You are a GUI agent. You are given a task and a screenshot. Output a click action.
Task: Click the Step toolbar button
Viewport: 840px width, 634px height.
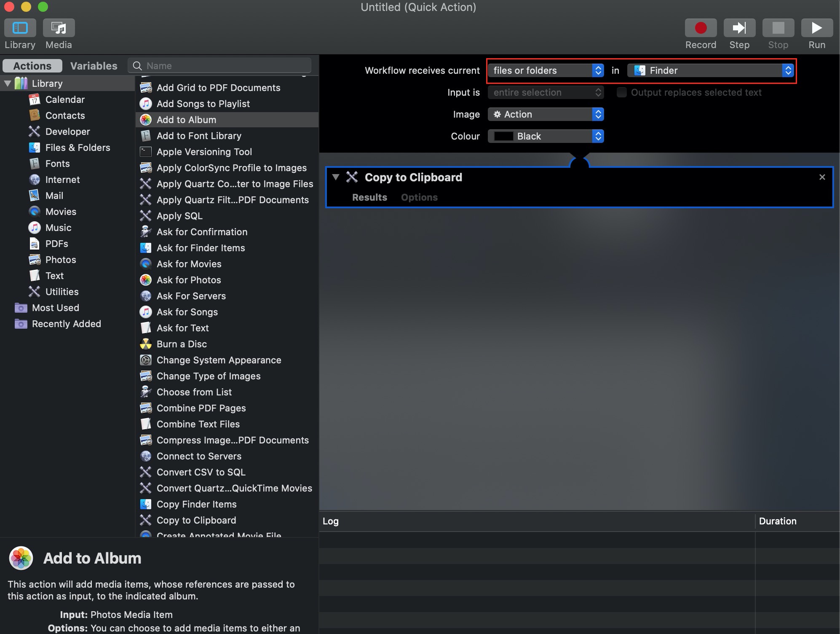coord(739,28)
